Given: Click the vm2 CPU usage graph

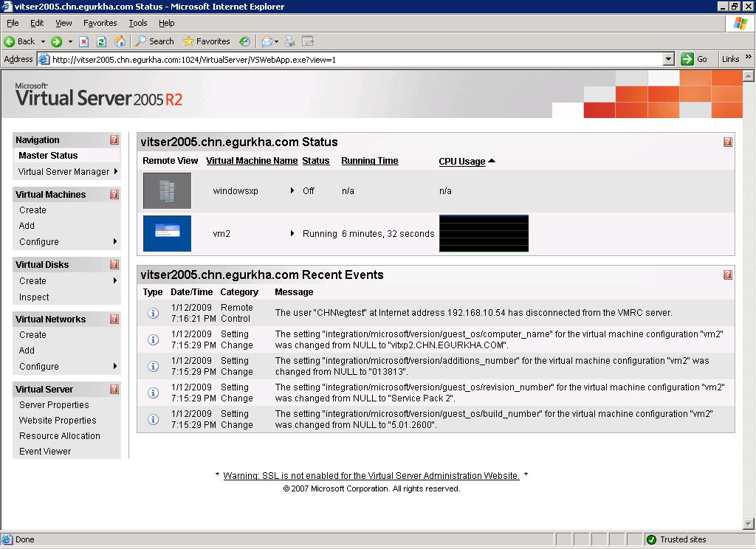Looking at the screenshot, I should coord(484,233).
